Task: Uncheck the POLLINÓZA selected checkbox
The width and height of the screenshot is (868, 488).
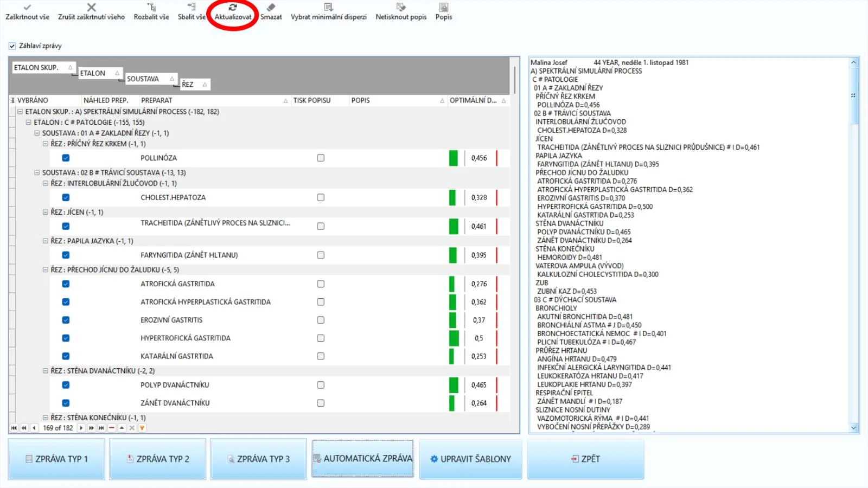Action: pos(66,158)
